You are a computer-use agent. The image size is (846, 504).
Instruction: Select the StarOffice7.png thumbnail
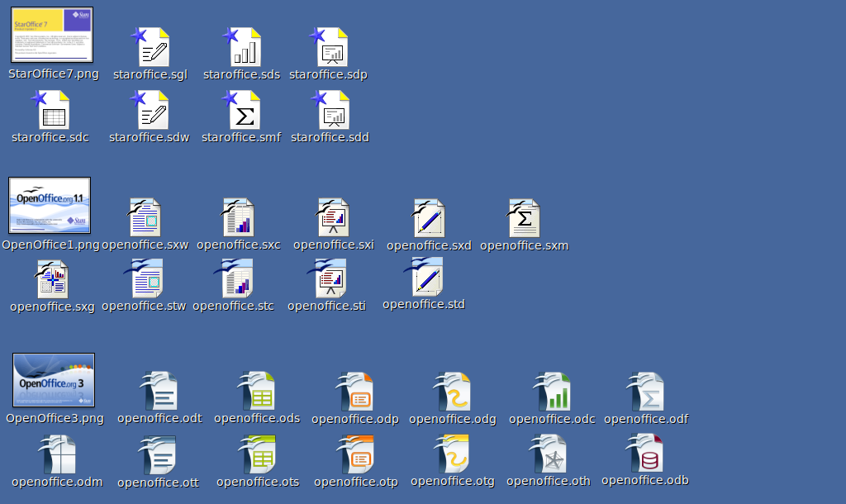[52, 35]
